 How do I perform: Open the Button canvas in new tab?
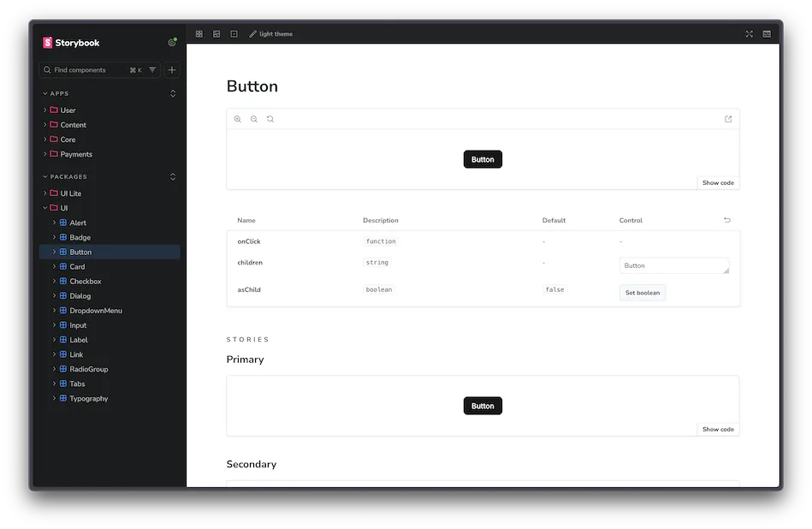coord(728,119)
